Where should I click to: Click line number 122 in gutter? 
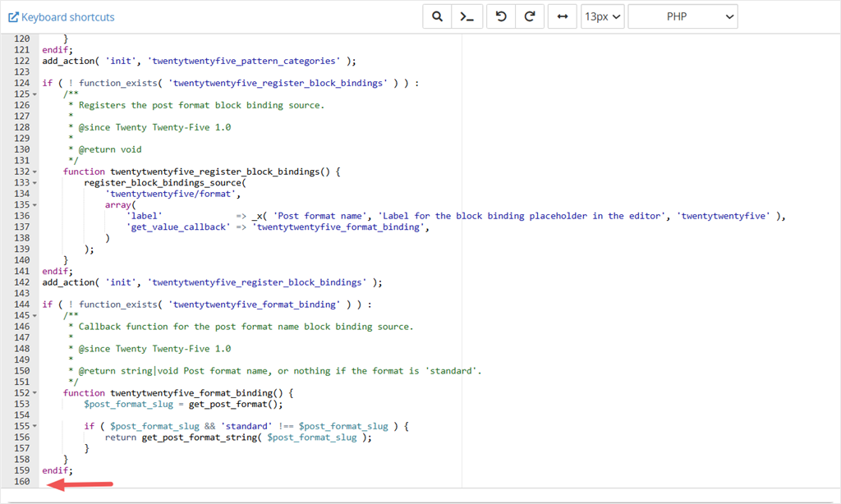(x=22, y=61)
